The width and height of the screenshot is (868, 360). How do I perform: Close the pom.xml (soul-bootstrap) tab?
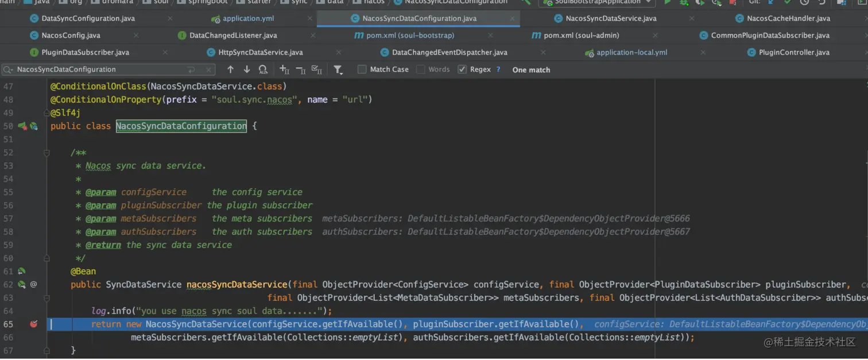click(x=490, y=35)
